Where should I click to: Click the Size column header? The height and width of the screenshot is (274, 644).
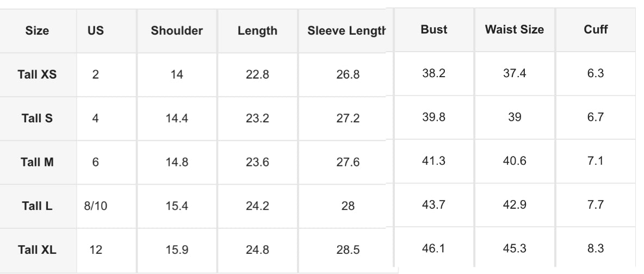click(37, 31)
